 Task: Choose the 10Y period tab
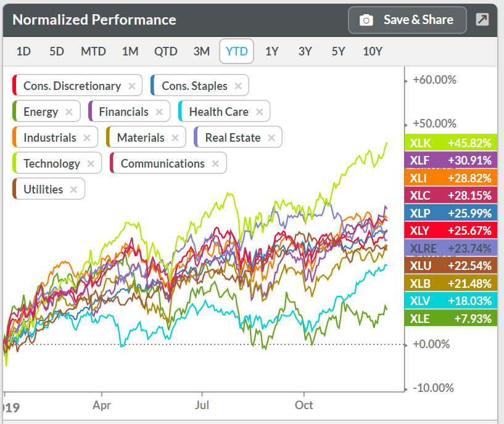373,51
